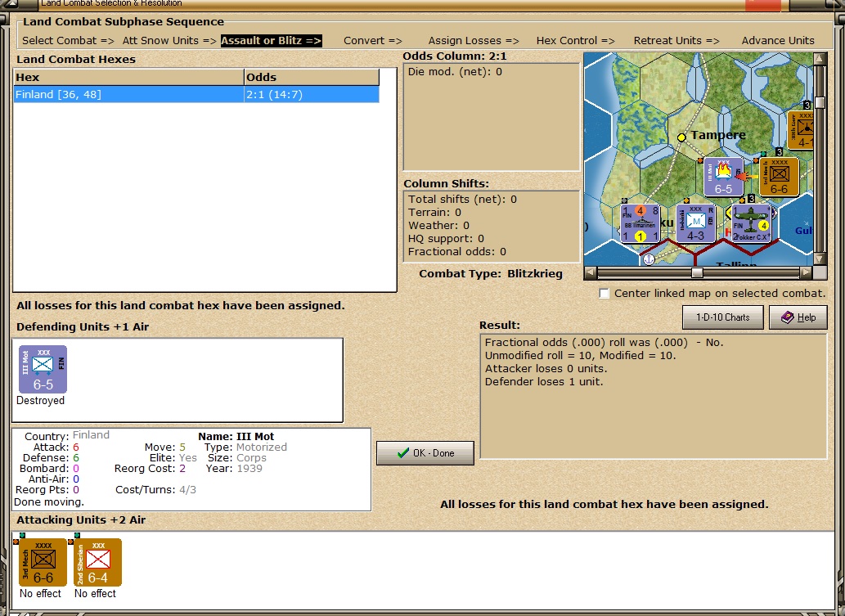Click the Convert subphase label

[373, 40]
